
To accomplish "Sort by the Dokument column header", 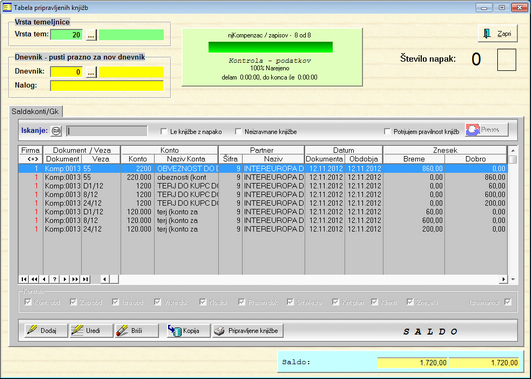I will [63, 159].
